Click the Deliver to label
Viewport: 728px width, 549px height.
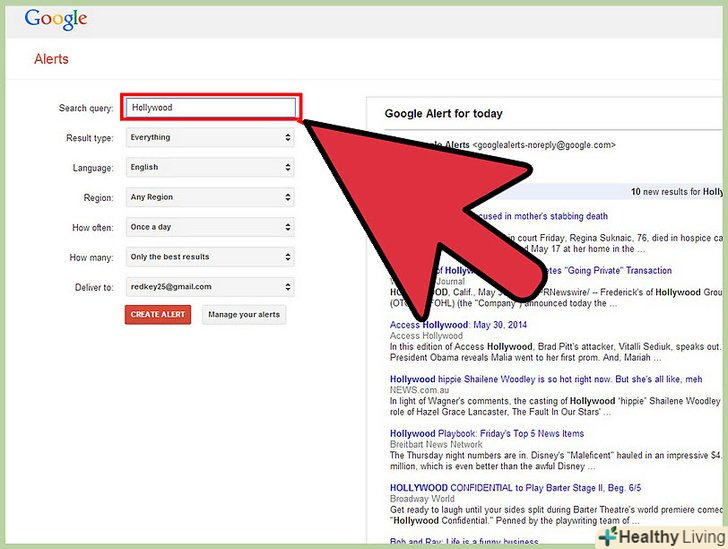94,288
